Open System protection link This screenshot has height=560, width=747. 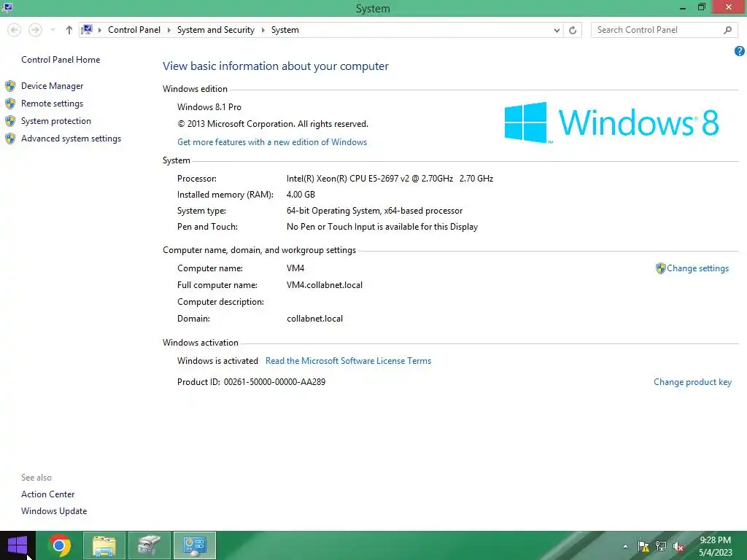[x=55, y=121]
